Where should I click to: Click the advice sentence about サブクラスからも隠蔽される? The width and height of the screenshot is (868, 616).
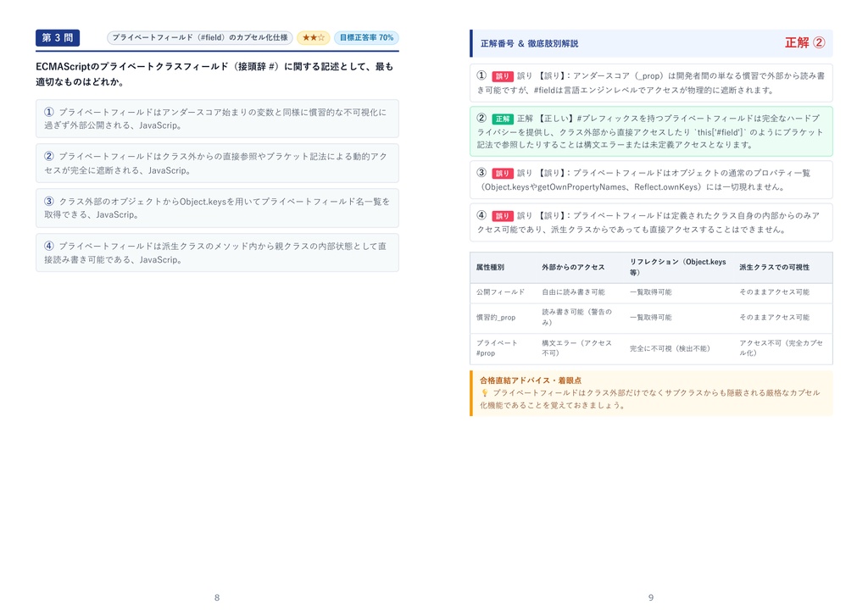pyautogui.click(x=650, y=399)
